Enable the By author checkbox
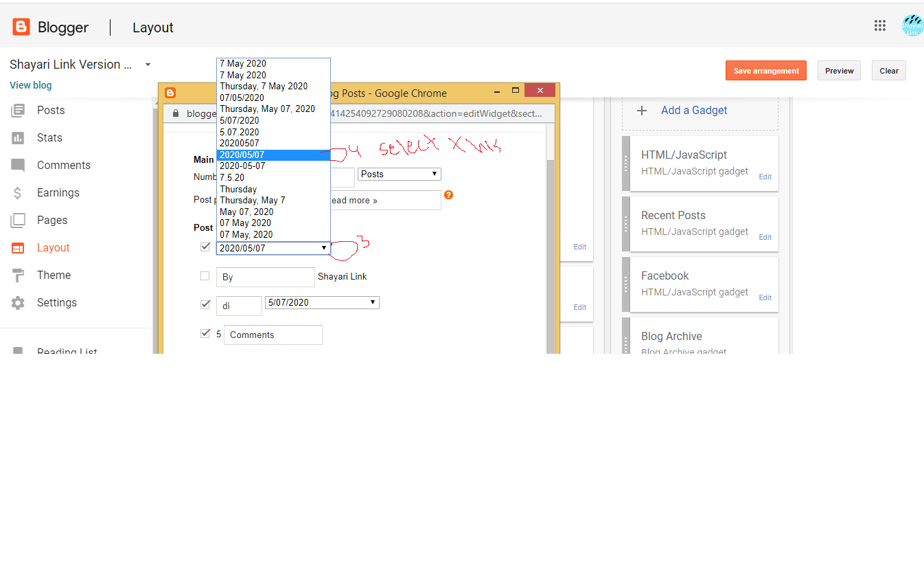This screenshot has width=924, height=562. (x=205, y=276)
